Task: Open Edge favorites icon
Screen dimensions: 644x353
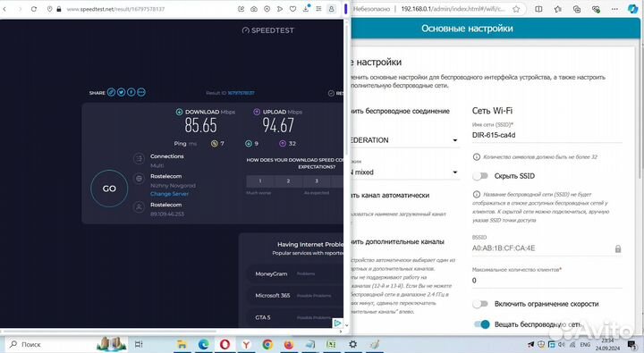Action: [x=557, y=9]
